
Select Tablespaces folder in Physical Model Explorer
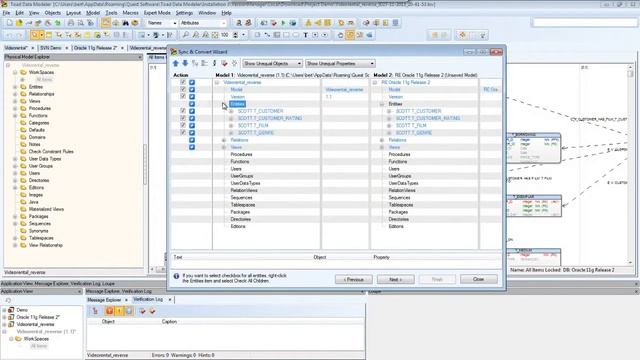click(x=41, y=238)
